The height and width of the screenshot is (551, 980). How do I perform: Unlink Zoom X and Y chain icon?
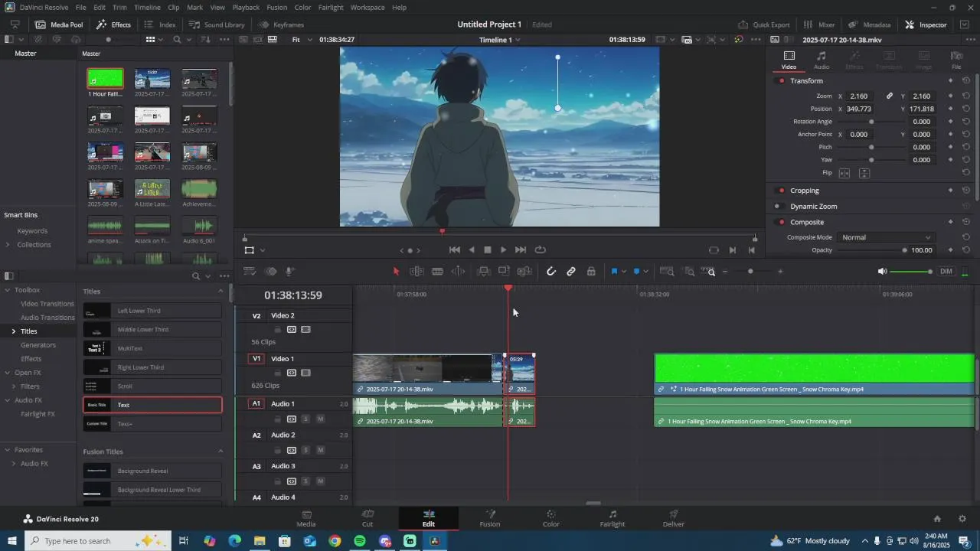tap(890, 96)
